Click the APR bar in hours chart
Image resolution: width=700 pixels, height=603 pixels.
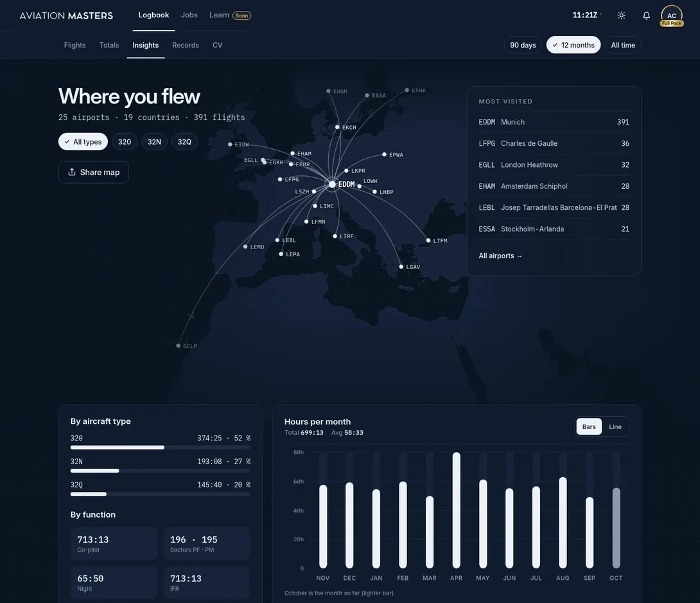coord(456,510)
